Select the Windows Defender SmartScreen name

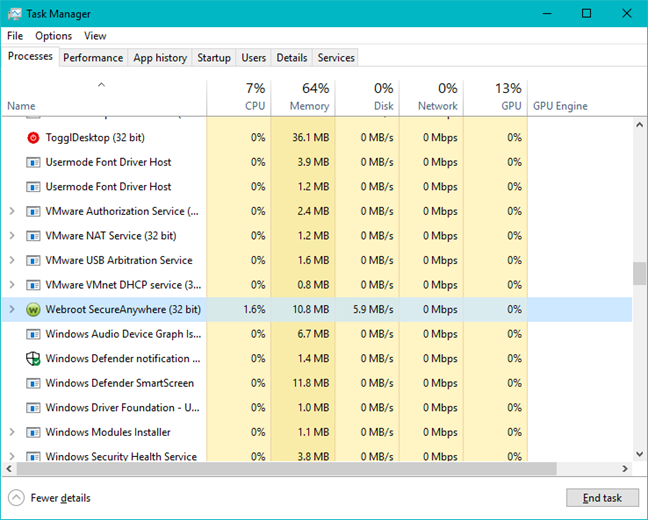pos(119,383)
